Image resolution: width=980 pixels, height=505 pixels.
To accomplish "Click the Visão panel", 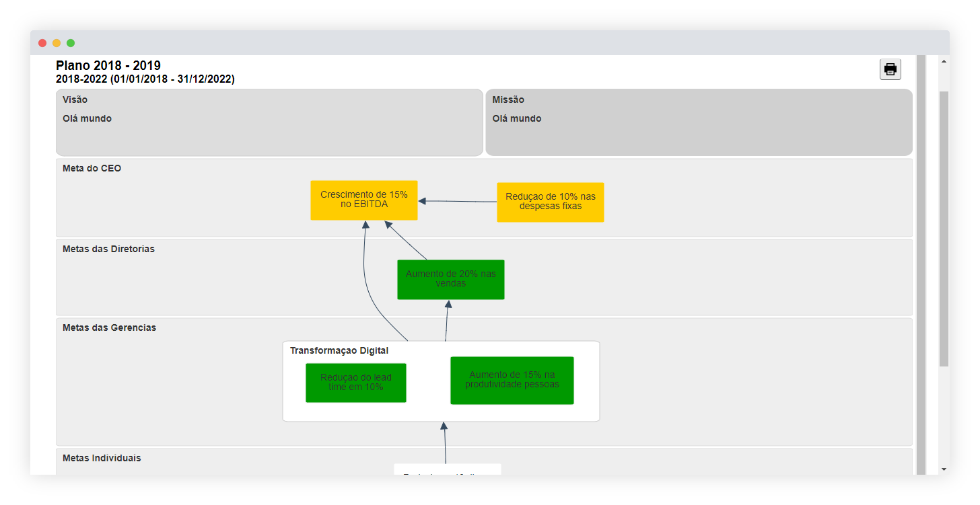I will (x=269, y=122).
